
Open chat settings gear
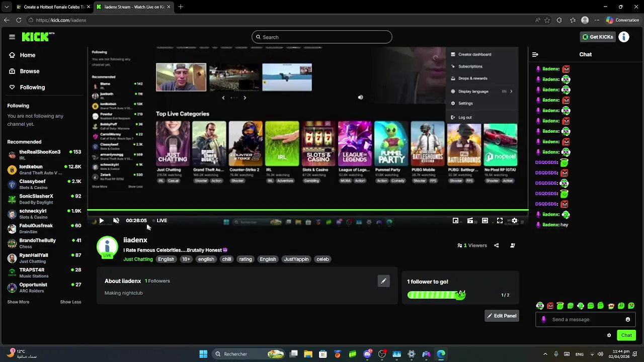(x=609, y=335)
